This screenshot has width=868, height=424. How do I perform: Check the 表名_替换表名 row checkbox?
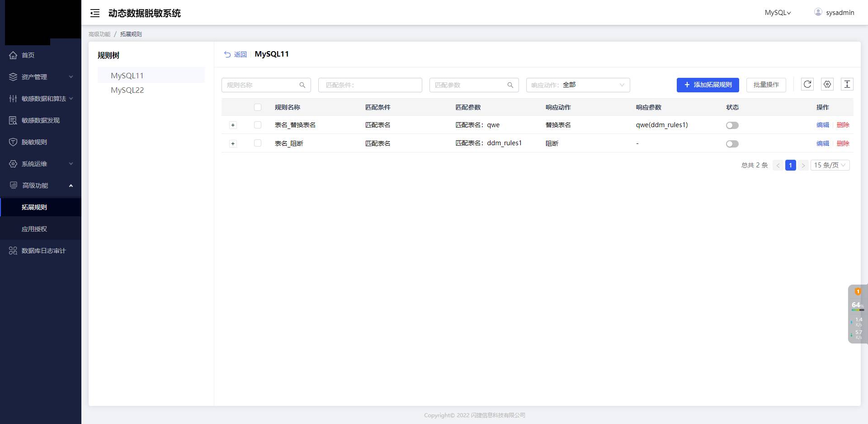(x=258, y=125)
